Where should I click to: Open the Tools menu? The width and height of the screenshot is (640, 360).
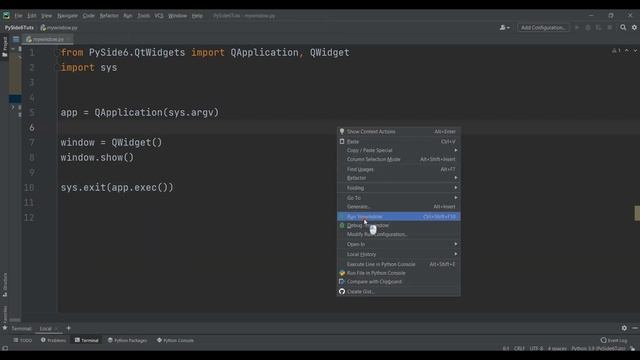[143, 16]
